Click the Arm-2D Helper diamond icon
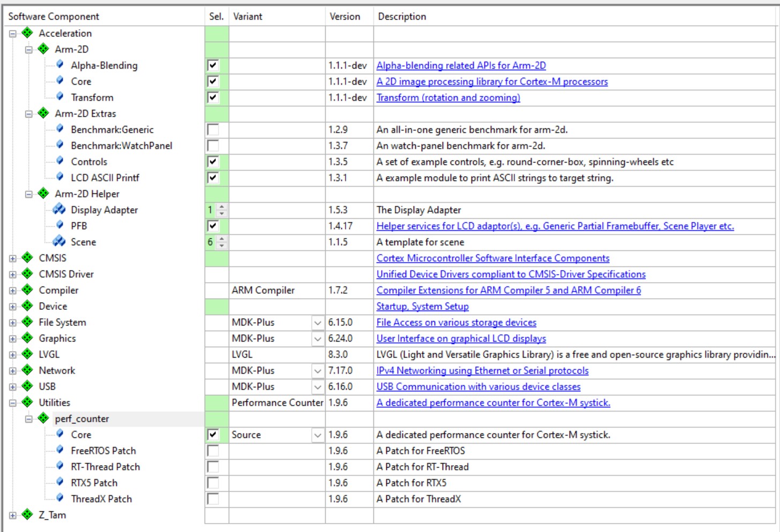 tap(43, 194)
